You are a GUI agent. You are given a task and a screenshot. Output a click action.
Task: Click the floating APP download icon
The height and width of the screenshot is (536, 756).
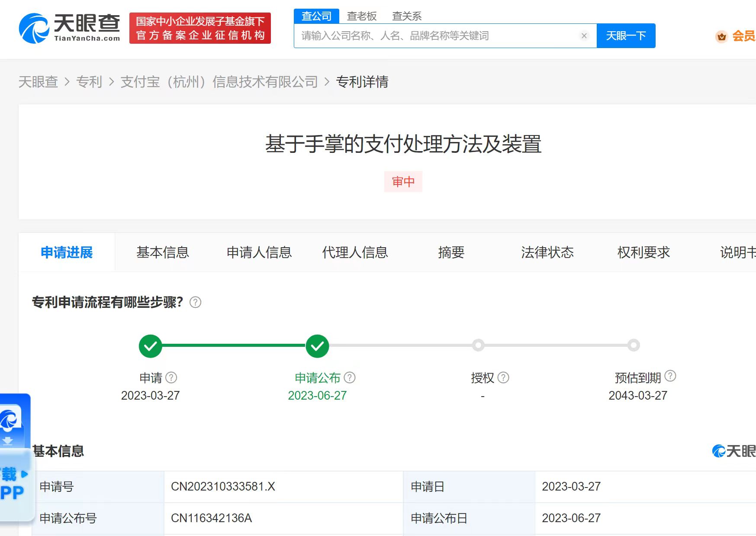tap(9, 421)
